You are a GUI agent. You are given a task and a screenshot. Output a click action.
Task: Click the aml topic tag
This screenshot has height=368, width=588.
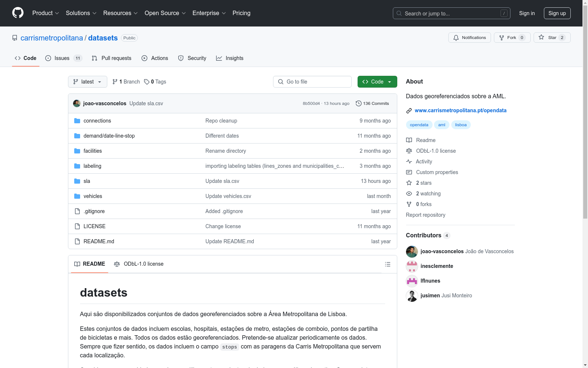click(442, 125)
